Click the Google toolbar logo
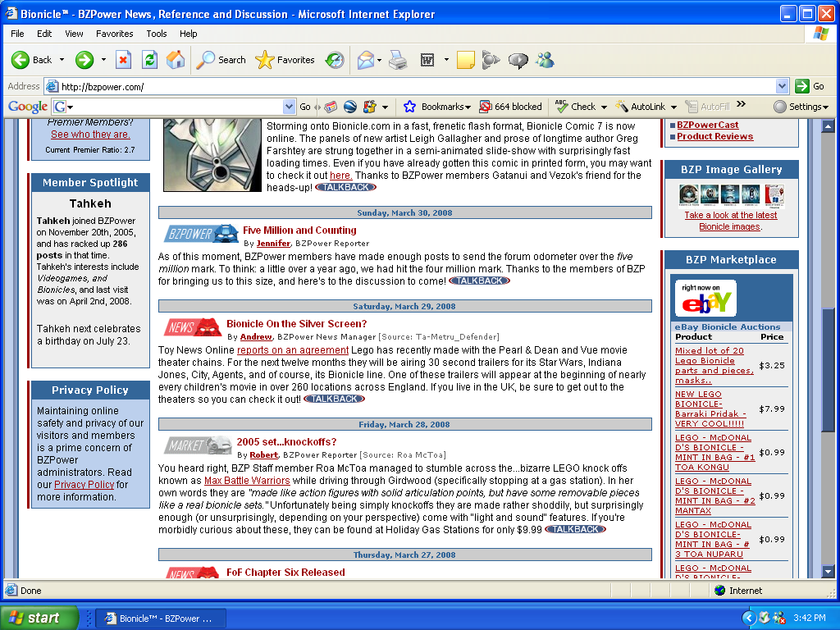This screenshot has width=840, height=630. click(28, 107)
